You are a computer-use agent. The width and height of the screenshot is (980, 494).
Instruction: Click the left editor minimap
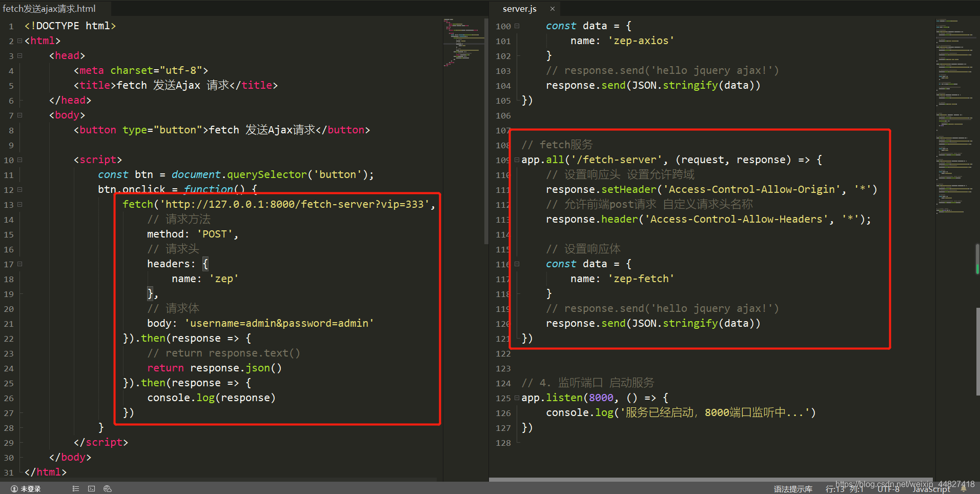pos(463,44)
